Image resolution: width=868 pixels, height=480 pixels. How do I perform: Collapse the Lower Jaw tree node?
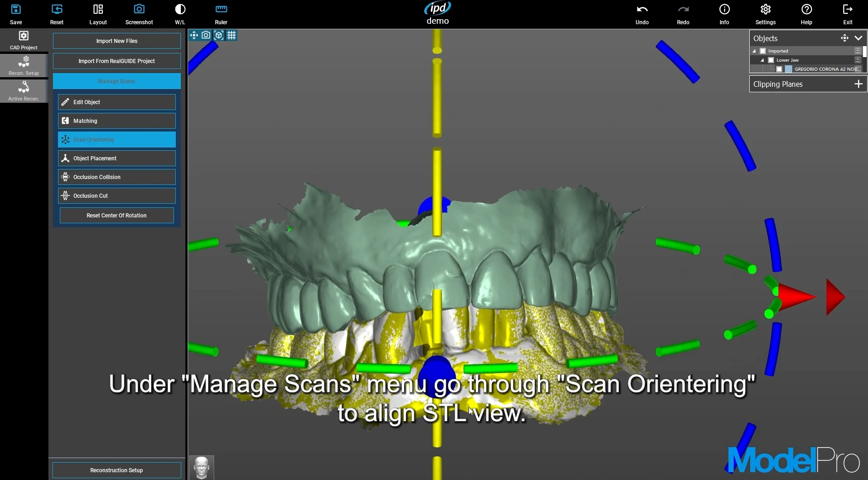click(763, 60)
